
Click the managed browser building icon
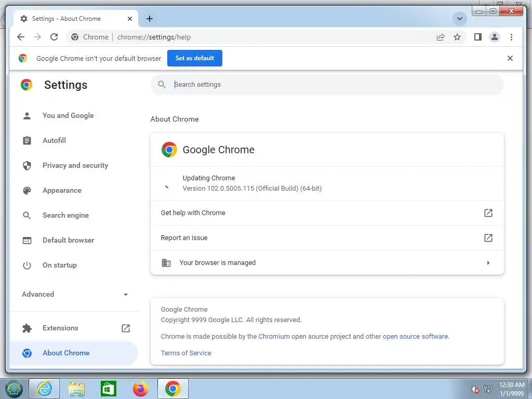166,262
